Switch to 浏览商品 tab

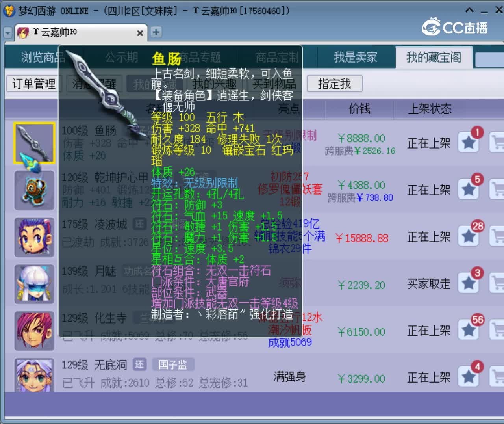click(43, 58)
